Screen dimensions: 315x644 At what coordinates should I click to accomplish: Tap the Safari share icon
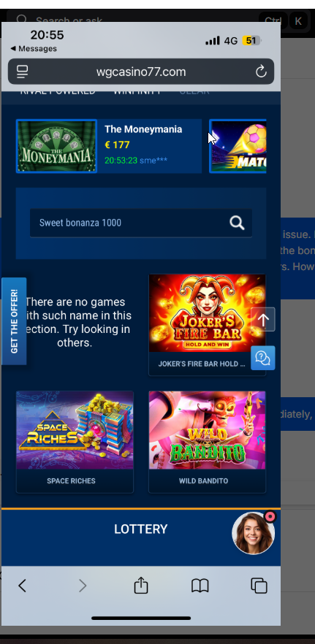point(141,585)
